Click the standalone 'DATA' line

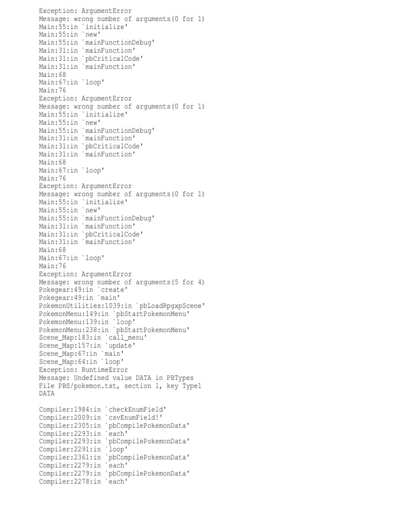click(x=46, y=394)
